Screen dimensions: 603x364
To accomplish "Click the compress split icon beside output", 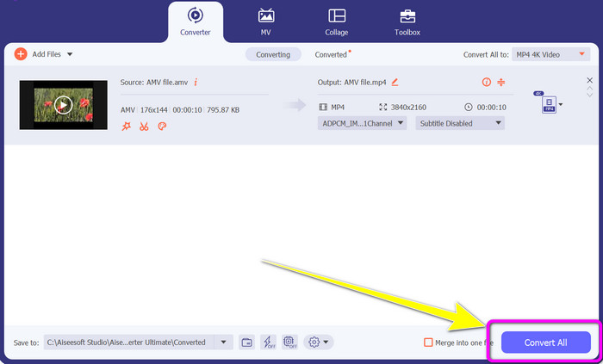I will pyautogui.click(x=500, y=83).
